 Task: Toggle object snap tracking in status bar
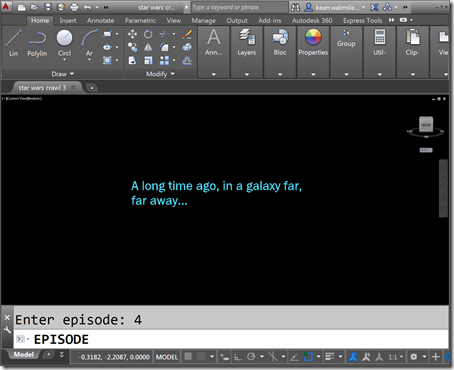click(294, 357)
